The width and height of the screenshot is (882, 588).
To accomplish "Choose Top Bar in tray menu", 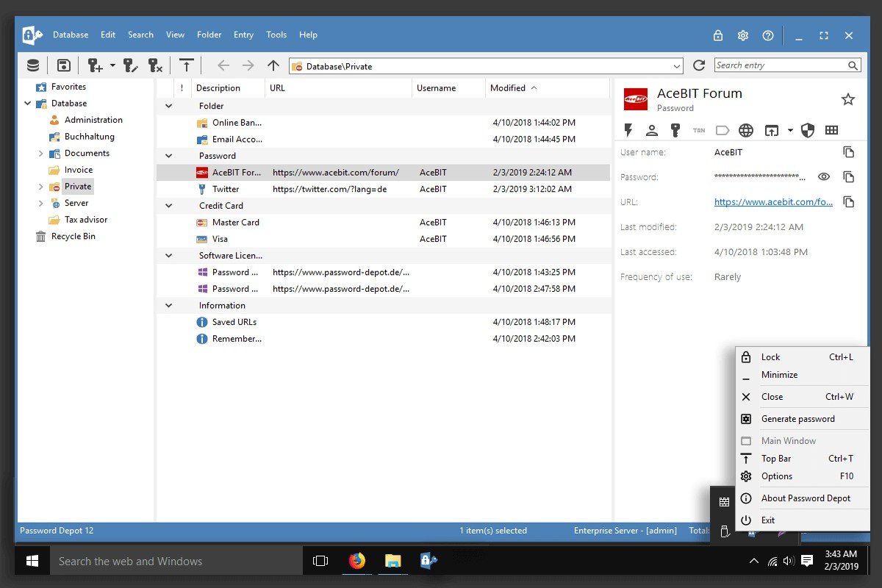I will (803, 459).
